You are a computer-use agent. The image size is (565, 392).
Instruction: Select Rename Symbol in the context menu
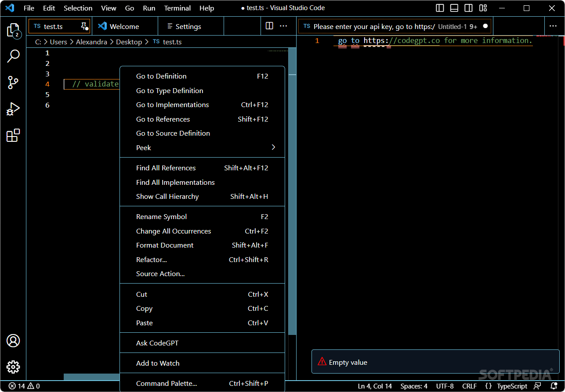pos(202,216)
